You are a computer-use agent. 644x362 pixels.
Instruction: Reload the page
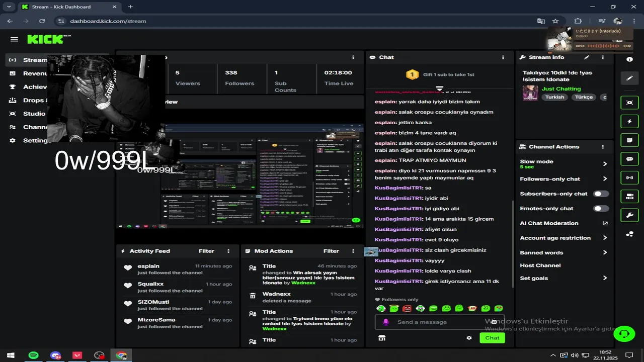[x=42, y=21]
